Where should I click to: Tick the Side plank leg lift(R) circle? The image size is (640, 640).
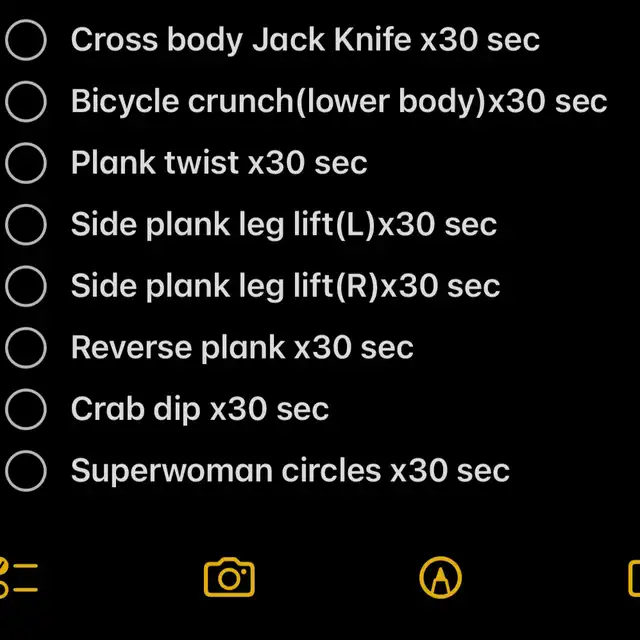click(x=26, y=286)
